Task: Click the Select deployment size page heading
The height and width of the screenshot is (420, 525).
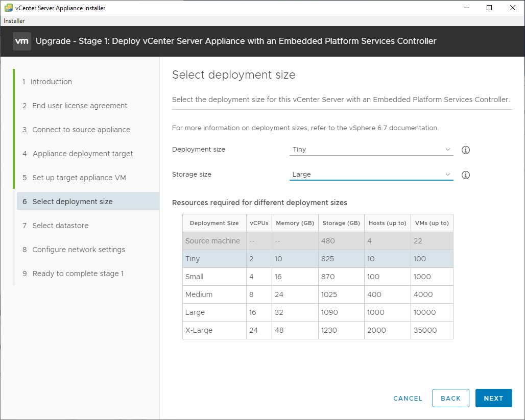Action: [234, 75]
